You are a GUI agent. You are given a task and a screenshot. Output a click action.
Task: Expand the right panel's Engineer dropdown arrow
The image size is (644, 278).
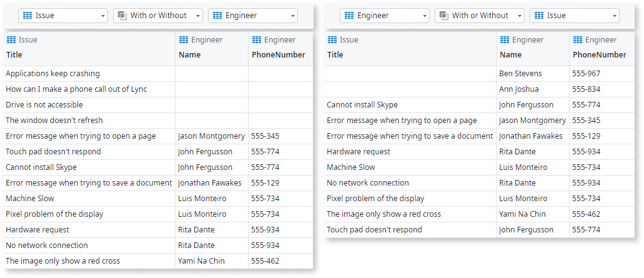(424, 16)
